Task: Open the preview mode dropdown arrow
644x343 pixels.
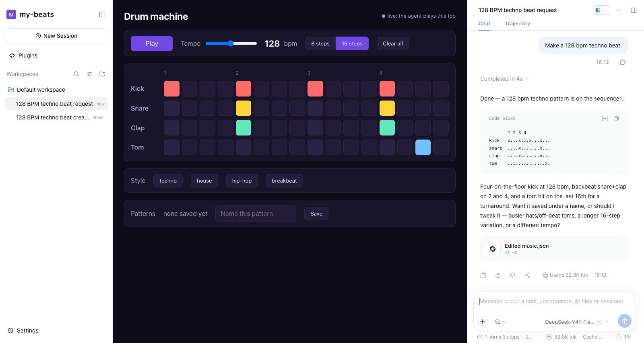Action: pos(606,10)
